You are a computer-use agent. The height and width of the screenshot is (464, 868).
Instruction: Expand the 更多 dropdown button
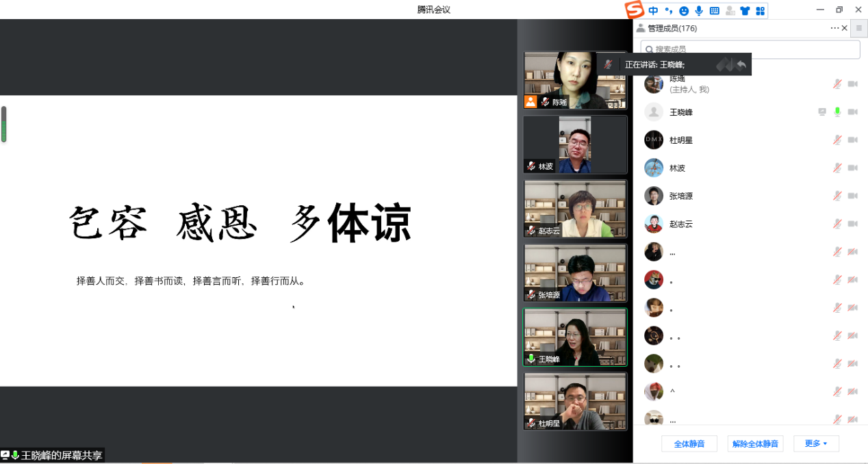816,443
